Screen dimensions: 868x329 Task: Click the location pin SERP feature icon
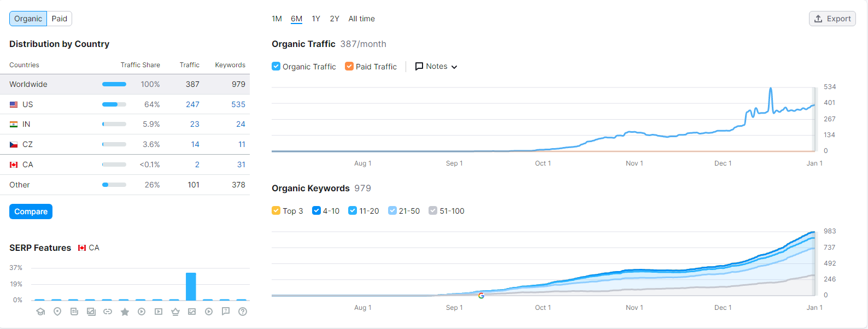(57, 312)
